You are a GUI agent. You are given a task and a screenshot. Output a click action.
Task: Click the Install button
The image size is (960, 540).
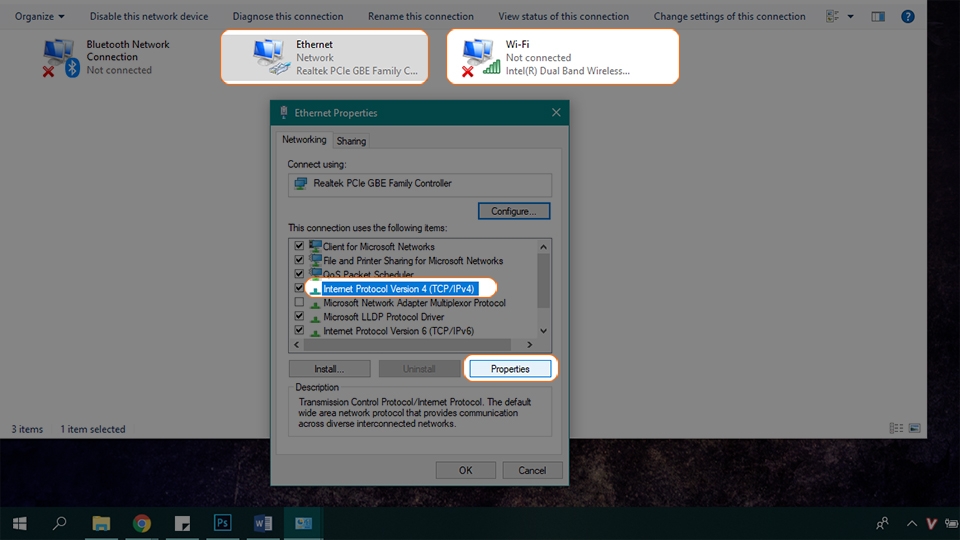pos(329,369)
